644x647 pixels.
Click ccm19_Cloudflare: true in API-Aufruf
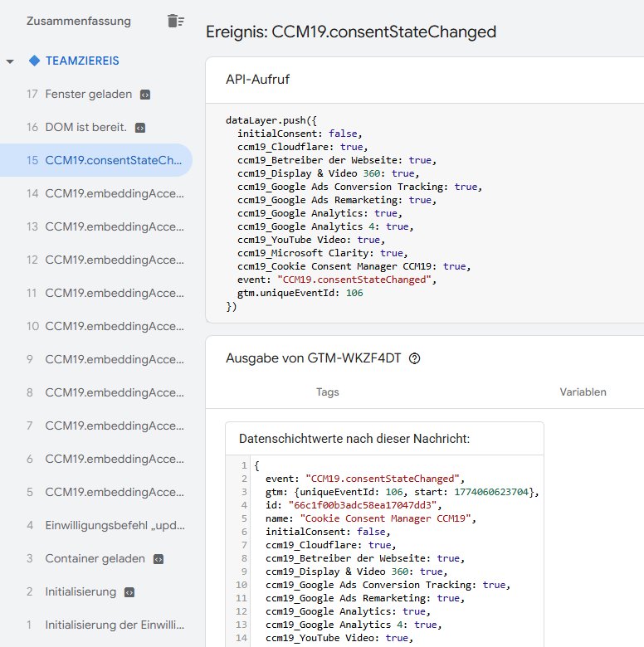pos(303,147)
